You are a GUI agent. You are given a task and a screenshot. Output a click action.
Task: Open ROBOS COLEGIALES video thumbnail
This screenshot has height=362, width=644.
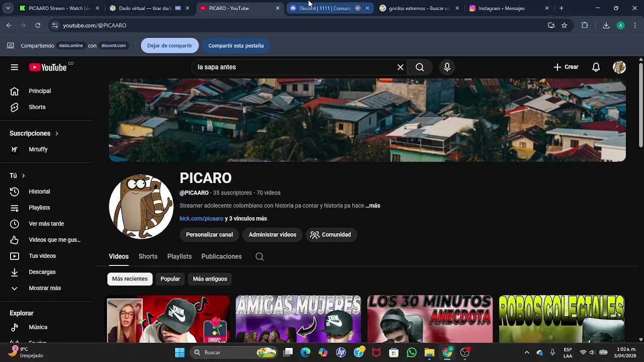[561, 319]
